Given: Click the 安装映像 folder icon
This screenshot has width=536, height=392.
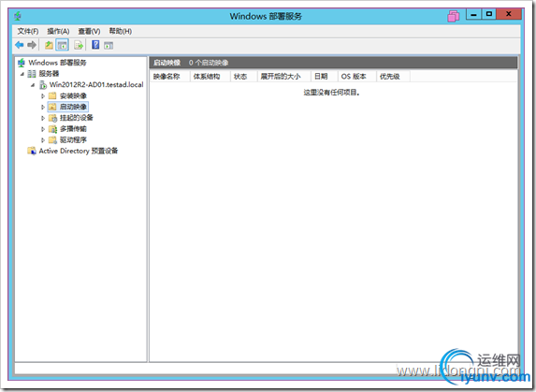Looking at the screenshot, I should [52, 95].
